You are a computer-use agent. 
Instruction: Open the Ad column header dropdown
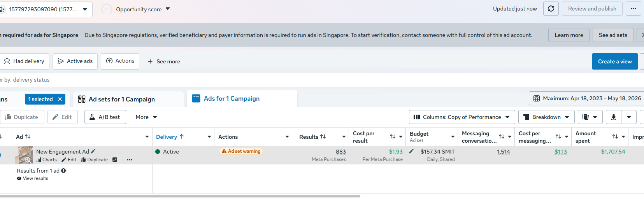147,137
